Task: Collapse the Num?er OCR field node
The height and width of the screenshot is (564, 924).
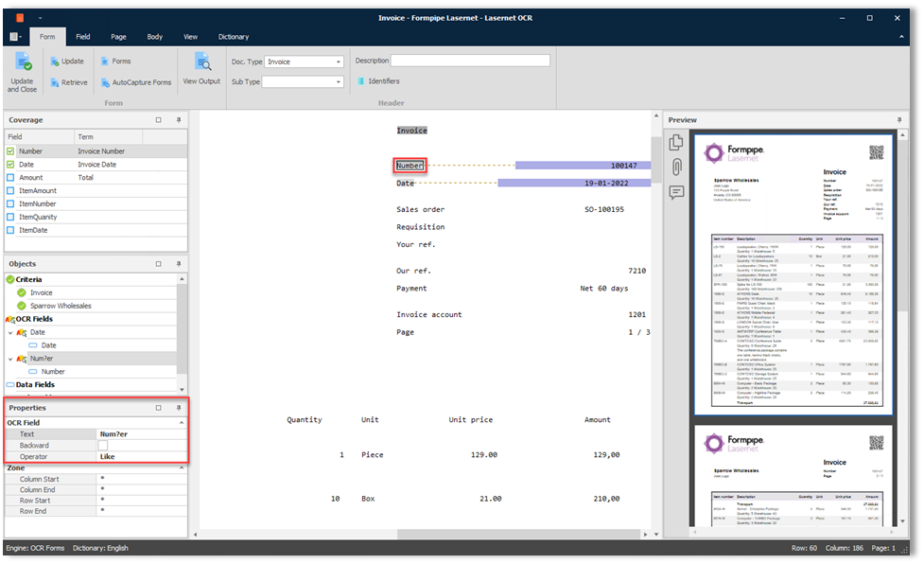Action: point(10,359)
